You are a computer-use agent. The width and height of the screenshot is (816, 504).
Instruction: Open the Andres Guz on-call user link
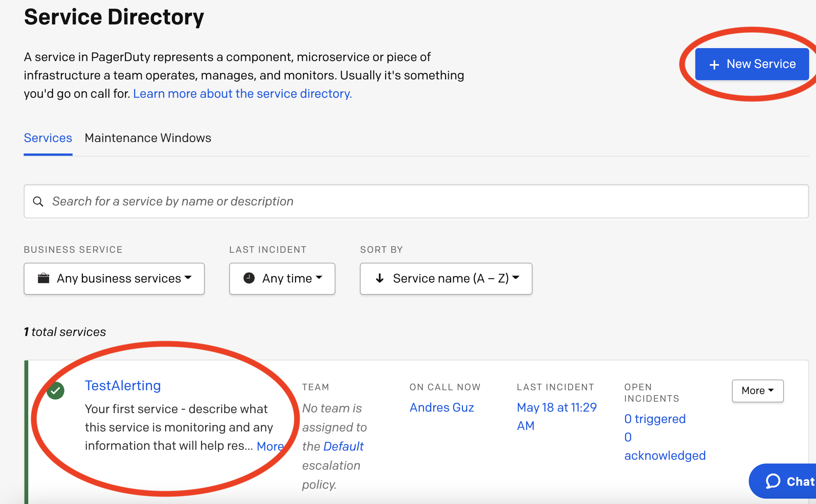tap(442, 407)
